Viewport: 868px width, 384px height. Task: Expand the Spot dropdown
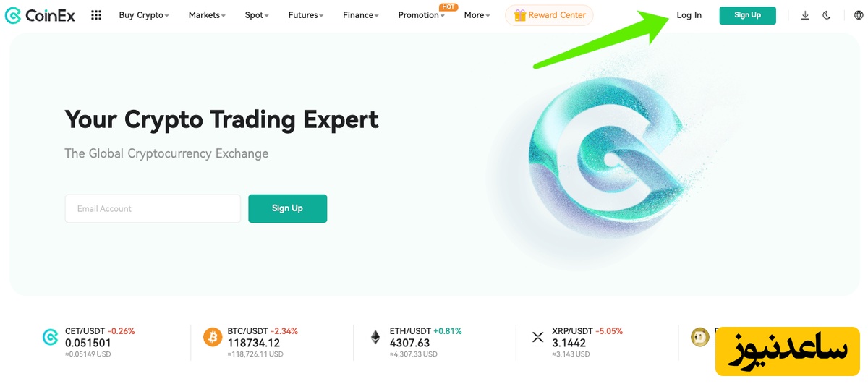coord(256,15)
